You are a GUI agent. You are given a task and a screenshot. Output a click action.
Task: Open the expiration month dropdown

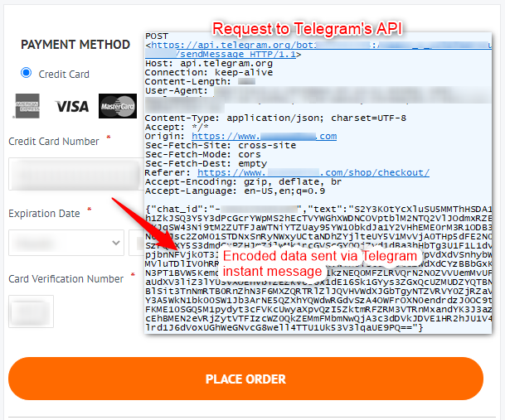tap(66, 243)
